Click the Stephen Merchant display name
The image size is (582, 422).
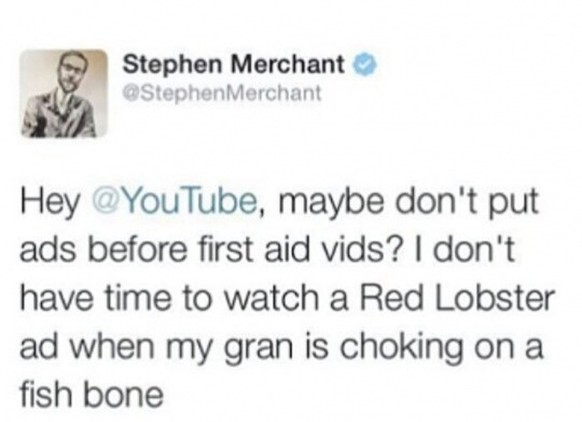tap(234, 65)
